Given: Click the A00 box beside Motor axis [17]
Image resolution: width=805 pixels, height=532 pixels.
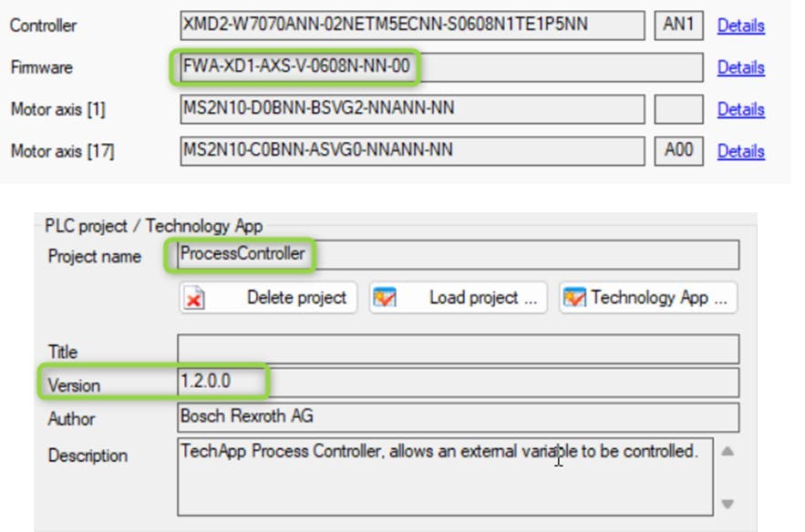Looking at the screenshot, I should click(x=678, y=151).
